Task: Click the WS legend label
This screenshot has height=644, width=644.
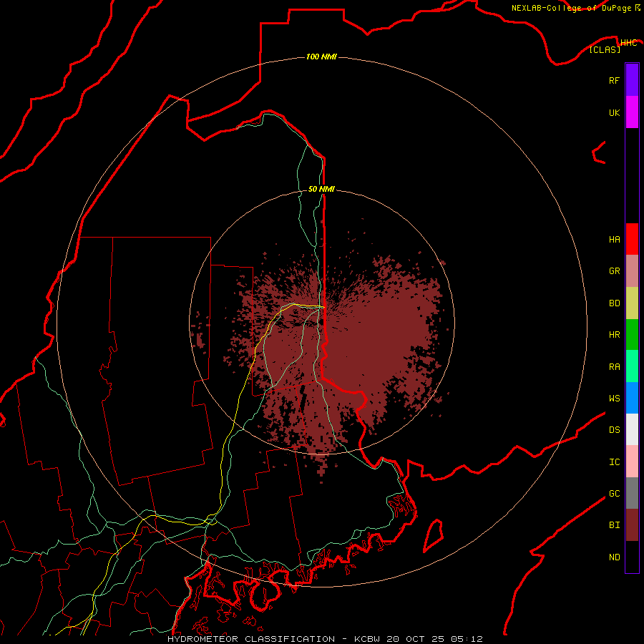Action: pos(614,399)
